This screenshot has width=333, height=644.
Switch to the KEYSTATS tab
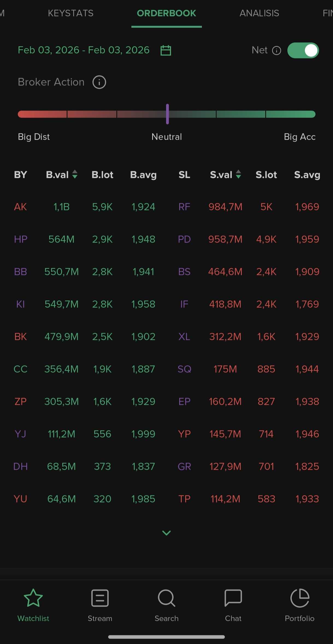point(71,13)
